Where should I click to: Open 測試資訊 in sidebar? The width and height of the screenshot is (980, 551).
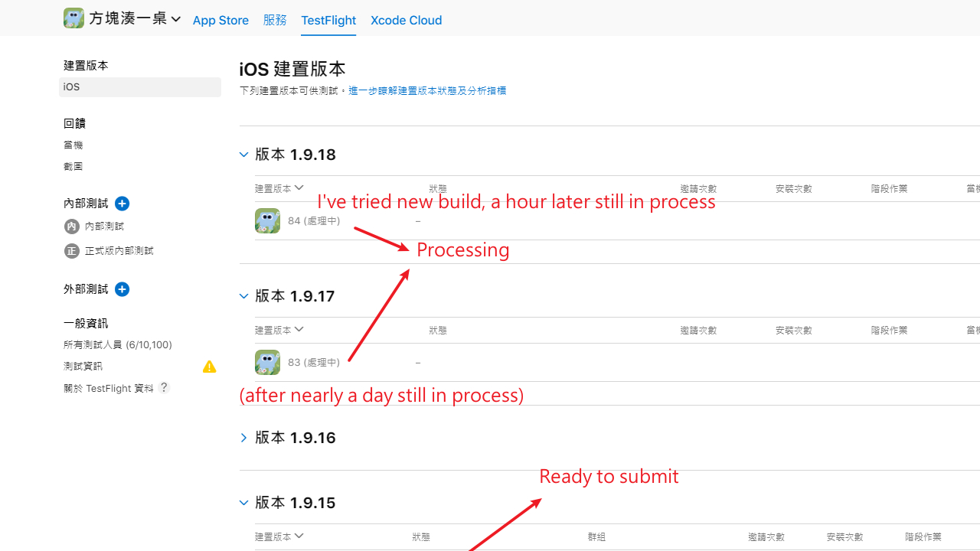tap(83, 367)
